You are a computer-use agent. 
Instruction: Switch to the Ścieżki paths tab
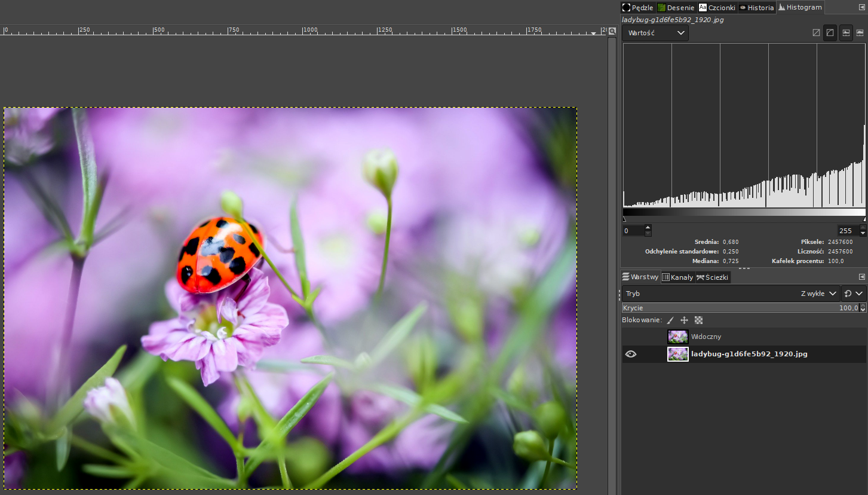pos(713,277)
